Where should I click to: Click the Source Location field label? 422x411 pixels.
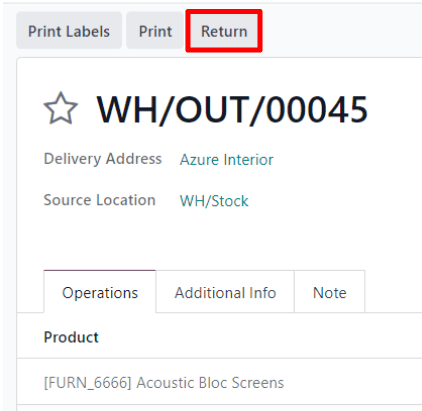point(100,200)
